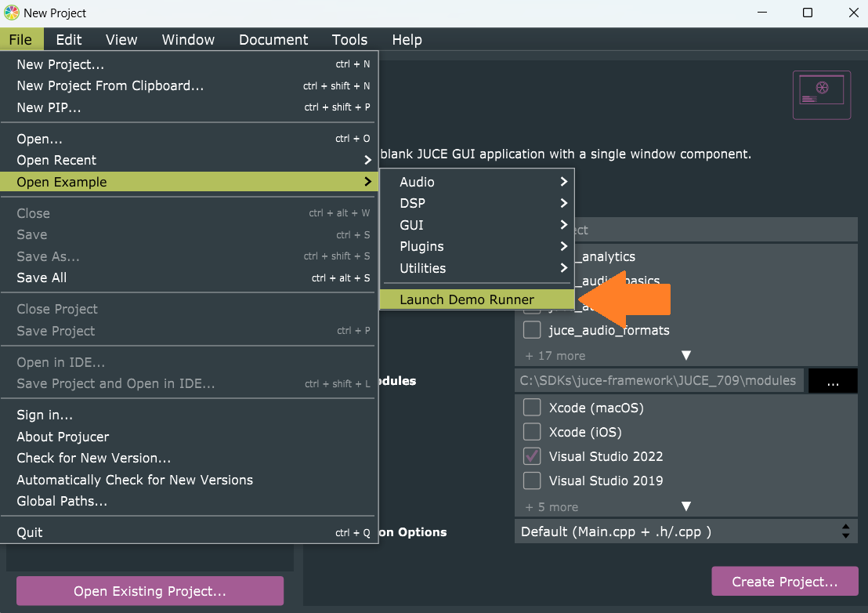Select Launch Demo Runner

coord(477,299)
